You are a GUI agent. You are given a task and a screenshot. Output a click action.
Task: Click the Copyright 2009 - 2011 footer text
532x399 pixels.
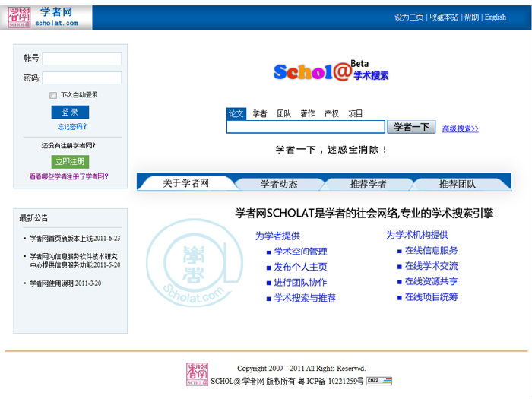[301, 368]
